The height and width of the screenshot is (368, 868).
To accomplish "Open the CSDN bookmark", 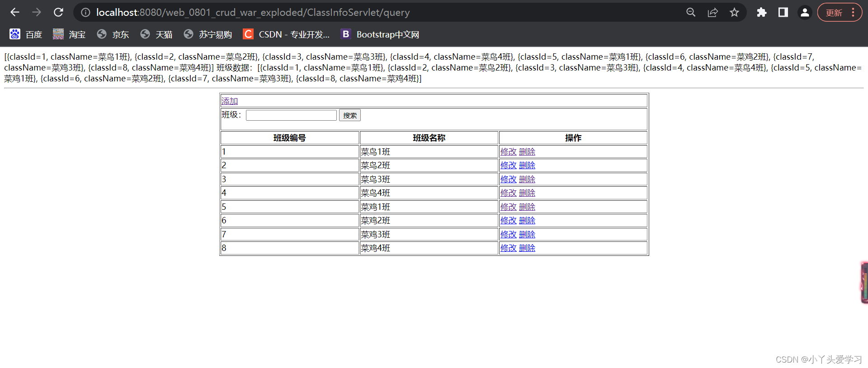I will coord(286,34).
